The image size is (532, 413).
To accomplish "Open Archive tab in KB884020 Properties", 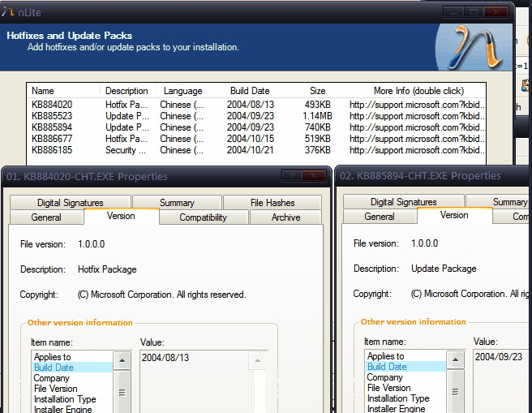I will [285, 217].
